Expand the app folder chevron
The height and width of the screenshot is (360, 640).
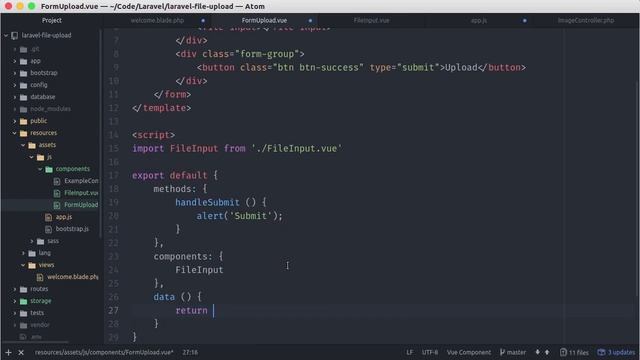tap(15, 61)
